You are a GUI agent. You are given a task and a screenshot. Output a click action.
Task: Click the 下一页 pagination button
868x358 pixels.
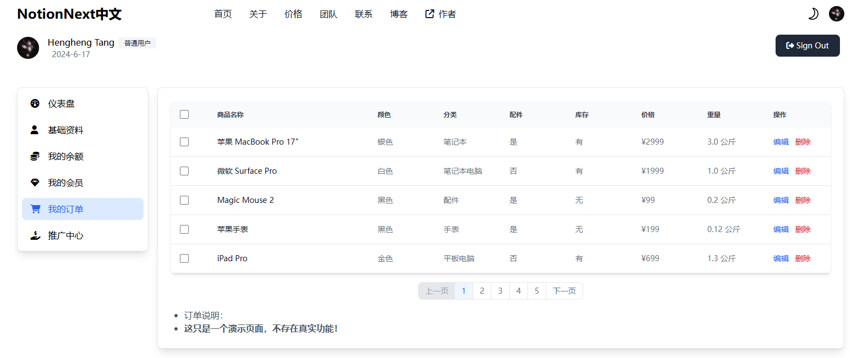564,291
